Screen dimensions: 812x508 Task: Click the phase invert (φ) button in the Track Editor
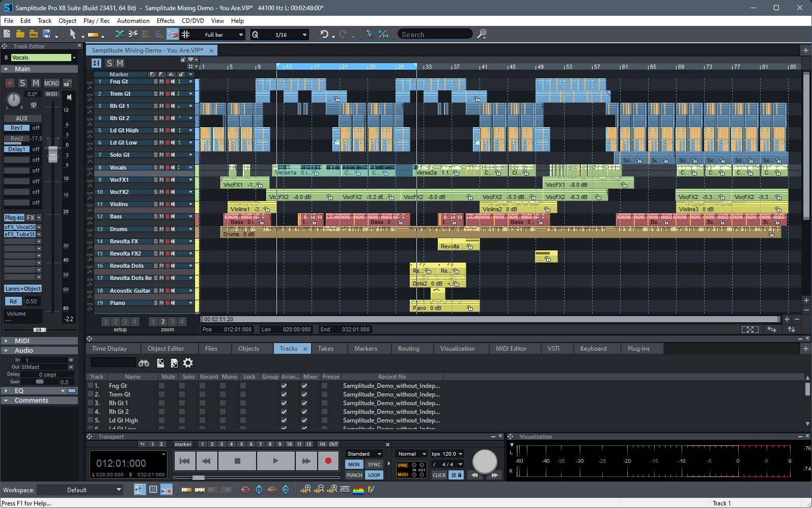[34, 105]
